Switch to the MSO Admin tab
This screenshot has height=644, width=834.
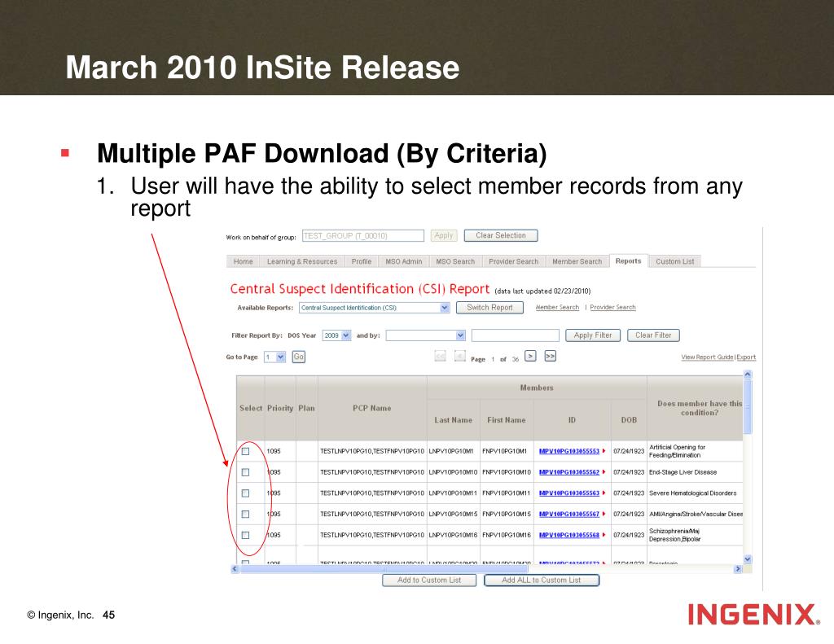(x=404, y=261)
